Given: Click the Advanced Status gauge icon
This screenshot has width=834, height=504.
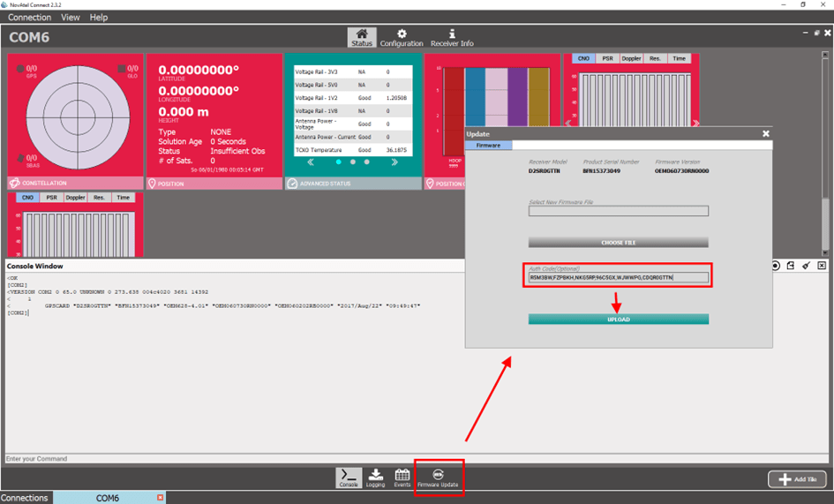Looking at the screenshot, I should coord(292,184).
